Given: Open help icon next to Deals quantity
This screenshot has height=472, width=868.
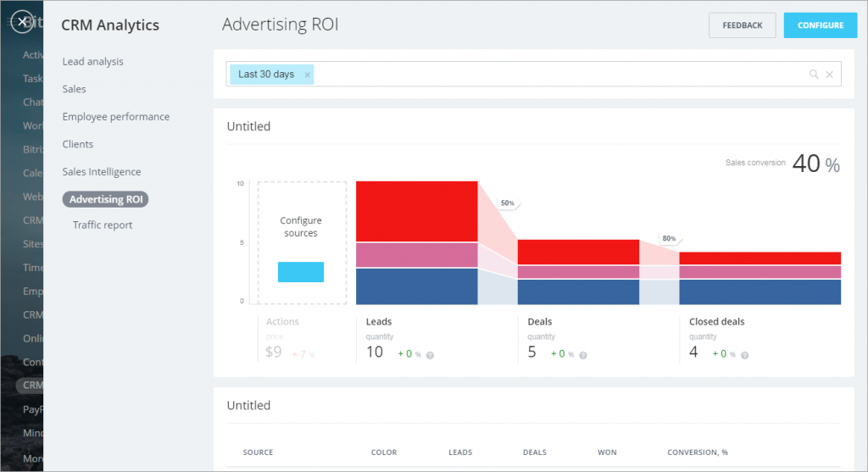Looking at the screenshot, I should tap(583, 355).
